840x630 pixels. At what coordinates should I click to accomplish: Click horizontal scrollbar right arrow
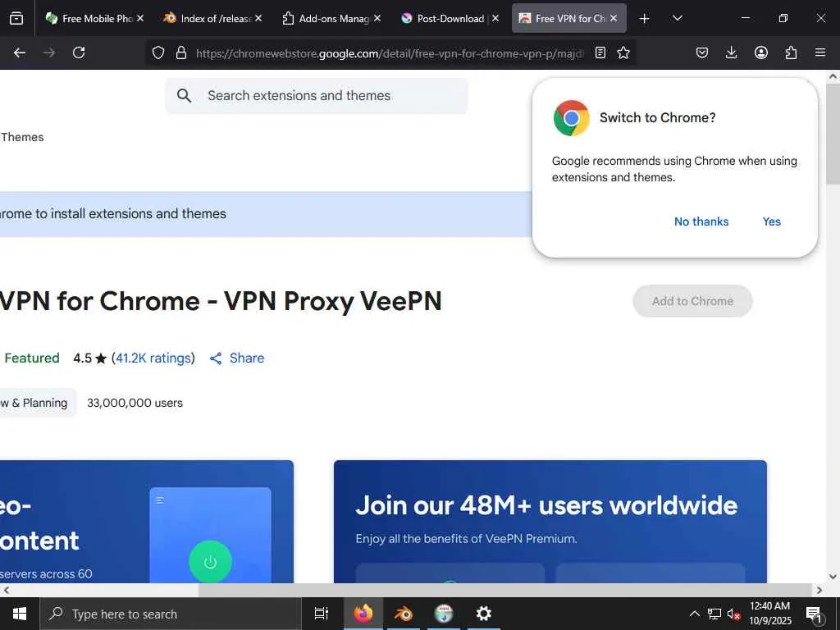point(819,590)
